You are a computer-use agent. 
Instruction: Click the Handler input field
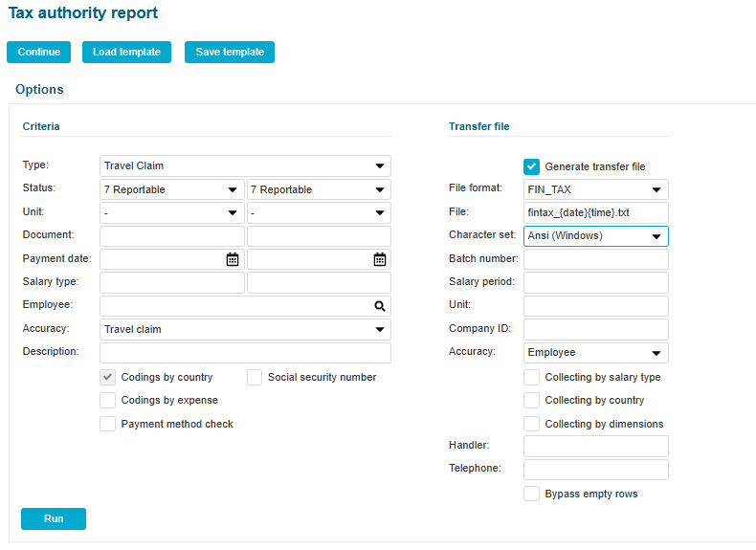click(596, 446)
